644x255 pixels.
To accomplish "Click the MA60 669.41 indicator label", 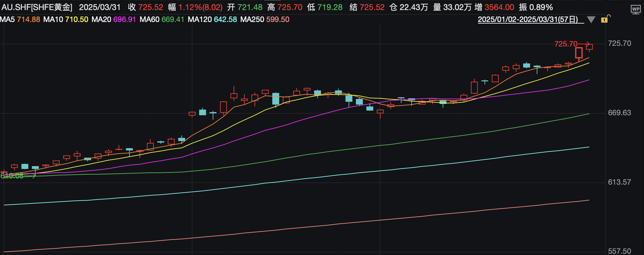I will pos(162,19).
